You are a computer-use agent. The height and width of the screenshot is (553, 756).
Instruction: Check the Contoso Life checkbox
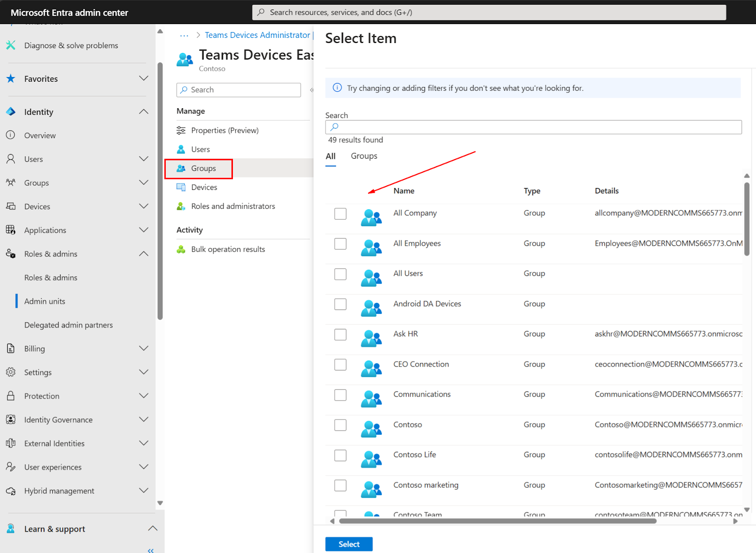(x=340, y=455)
